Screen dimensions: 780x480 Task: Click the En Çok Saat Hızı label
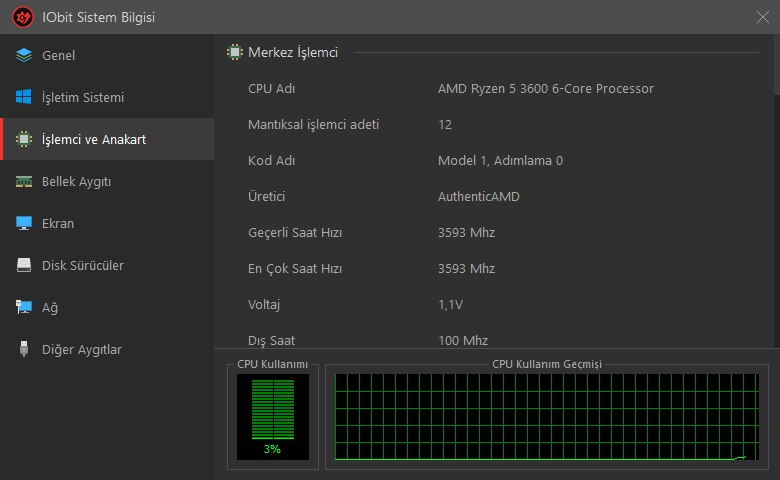294,269
